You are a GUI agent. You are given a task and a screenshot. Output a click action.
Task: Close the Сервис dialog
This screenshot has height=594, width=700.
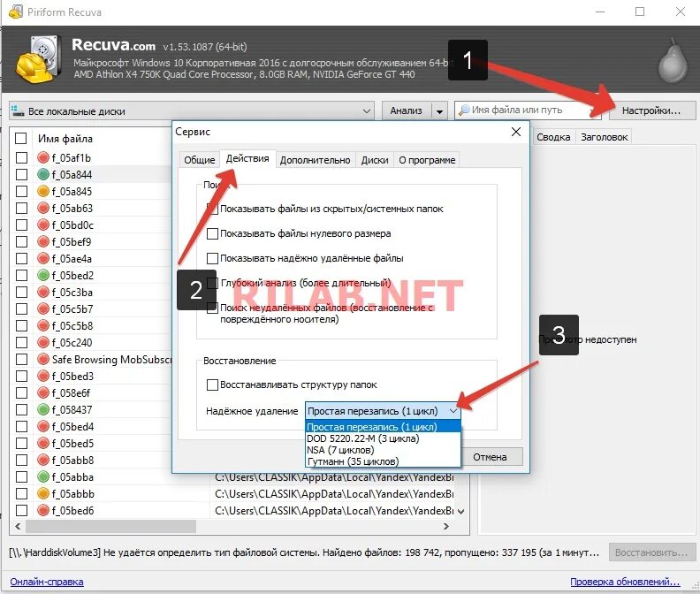point(516,132)
